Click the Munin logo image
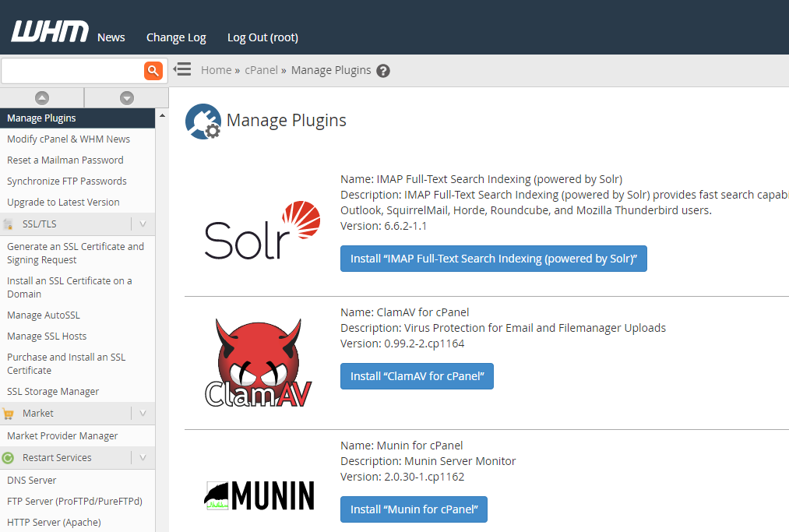The height and width of the screenshot is (532, 789). pyautogui.click(x=259, y=495)
